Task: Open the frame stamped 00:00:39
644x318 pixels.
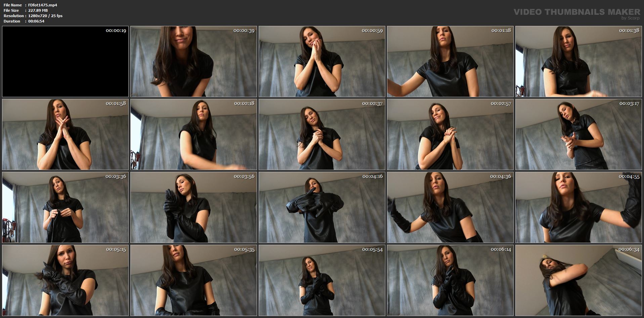Action: click(194, 62)
